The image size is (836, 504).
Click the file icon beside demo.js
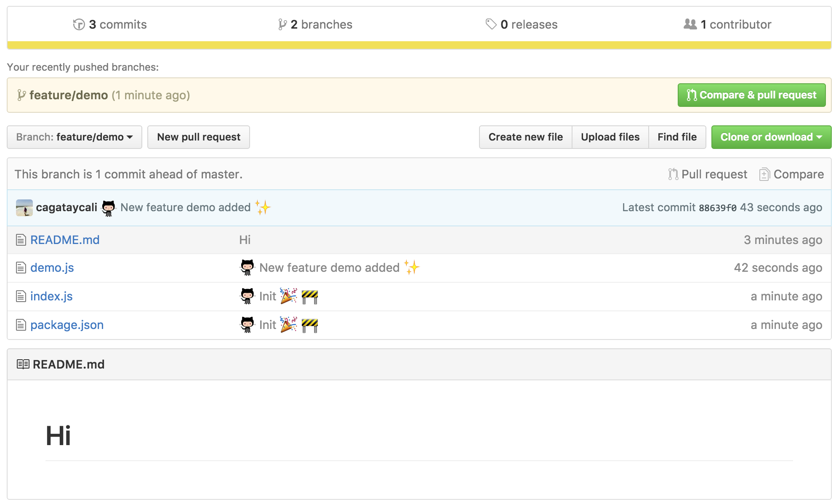(21, 268)
